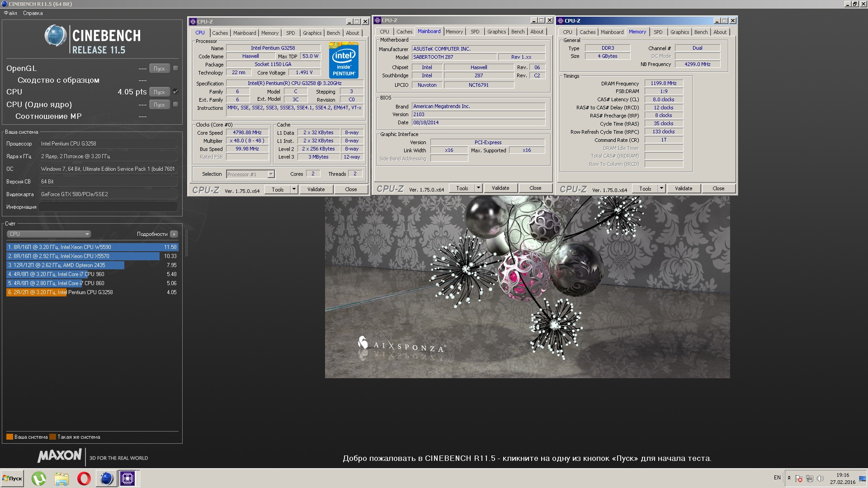Click the Core Voltage value 1.491 V
This screenshot has width=868, height=488.
[304, 72]
